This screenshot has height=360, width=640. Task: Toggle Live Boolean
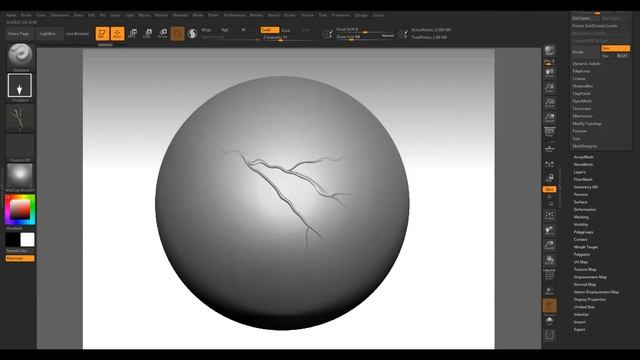[x=78, y=34]
